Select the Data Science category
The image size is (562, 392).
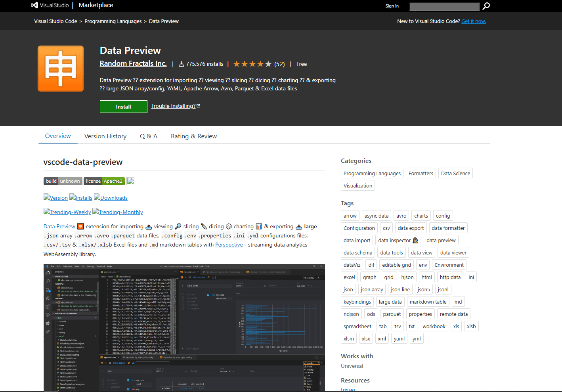pyautogui.click(x=456, y=173)
